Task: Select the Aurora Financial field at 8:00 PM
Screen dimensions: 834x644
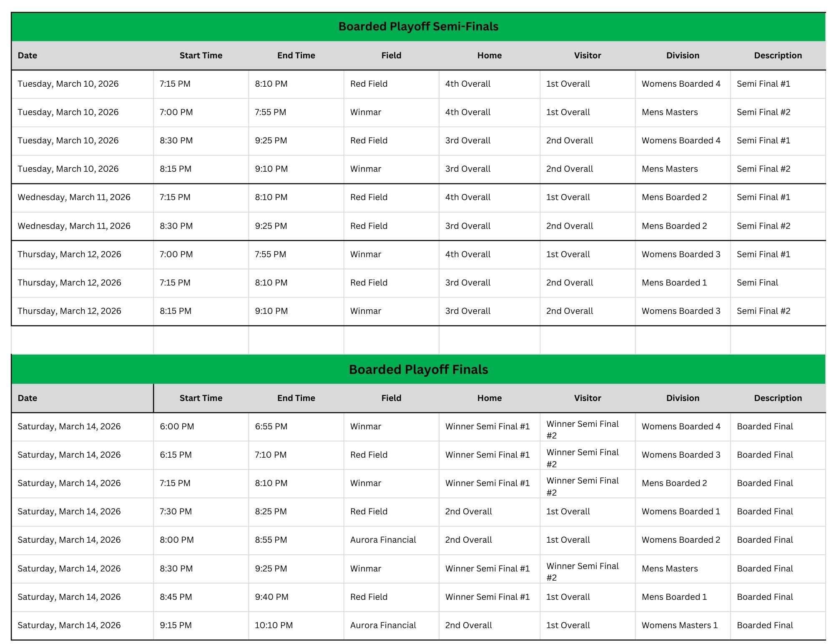Action: (x=383, y=540)
